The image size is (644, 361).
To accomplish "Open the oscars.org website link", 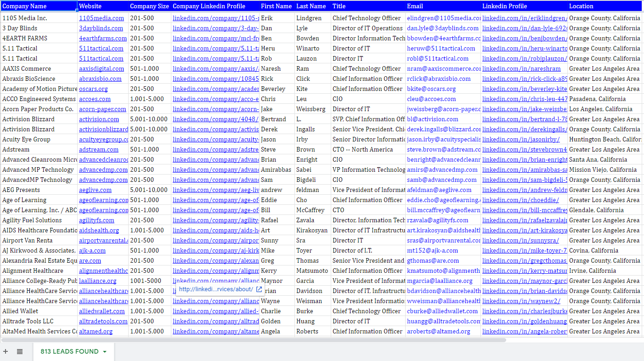I will (93, 89).
